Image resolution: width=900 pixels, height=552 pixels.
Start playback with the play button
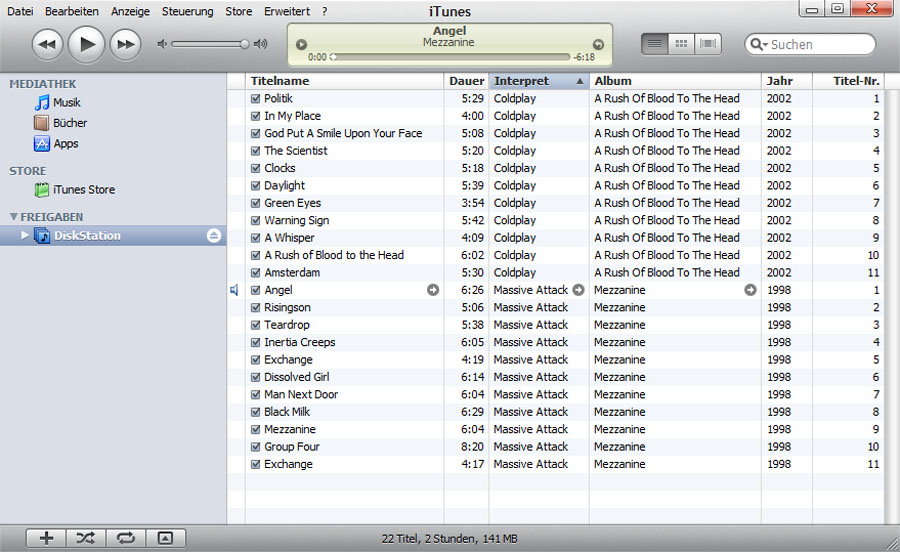(86, 44)
